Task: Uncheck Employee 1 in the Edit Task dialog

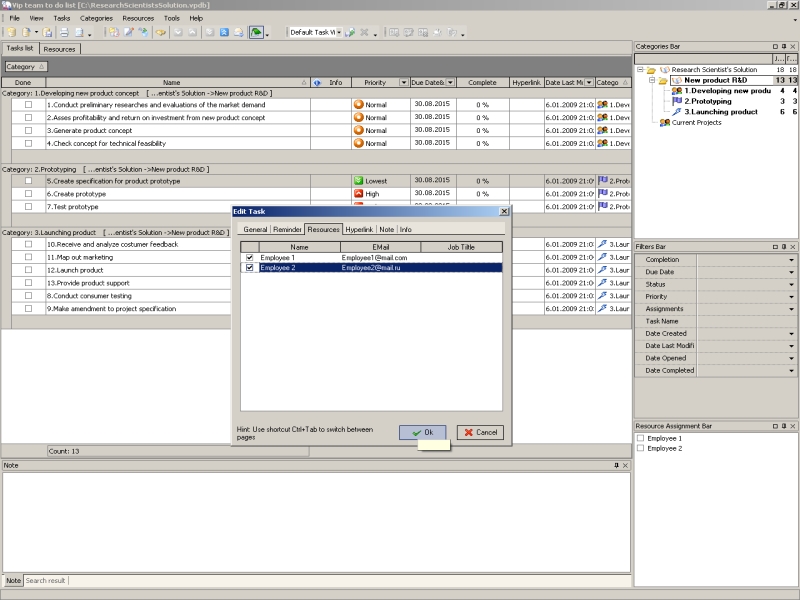Action: (249, 258)
